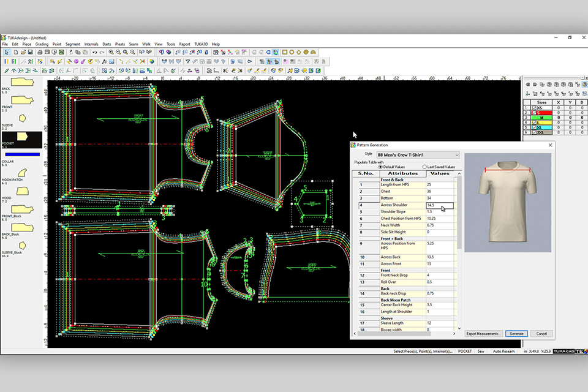Click the Cut scissors icon
This screenshot has width=588, height=392.
72,53
